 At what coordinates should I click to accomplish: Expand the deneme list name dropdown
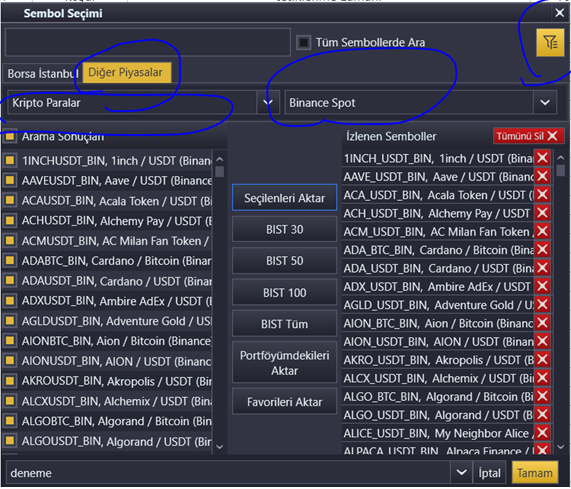[461, 472]
